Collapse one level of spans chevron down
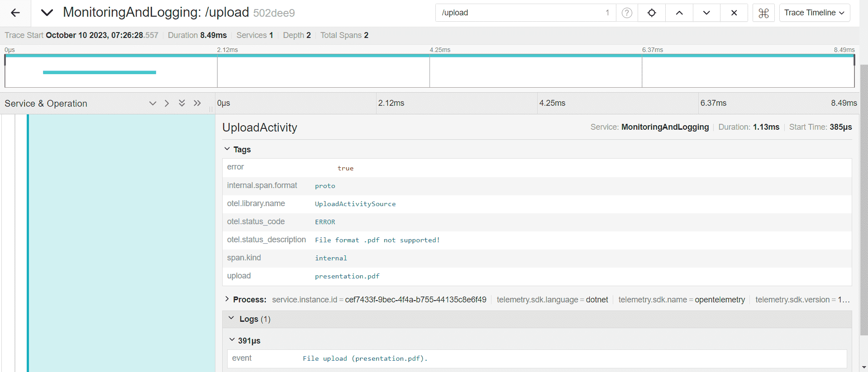Screen dimensions: 868x372 coord(153,104)
